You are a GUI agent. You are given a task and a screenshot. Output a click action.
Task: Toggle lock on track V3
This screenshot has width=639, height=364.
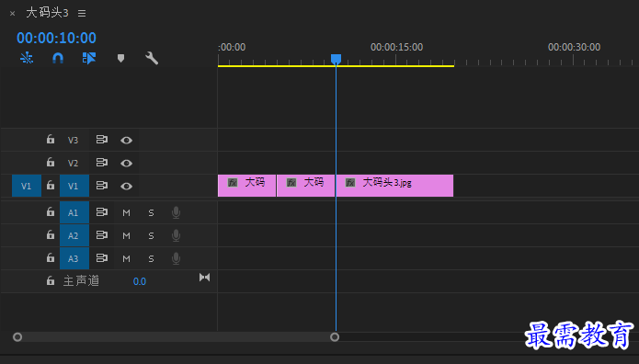(51, 140)
